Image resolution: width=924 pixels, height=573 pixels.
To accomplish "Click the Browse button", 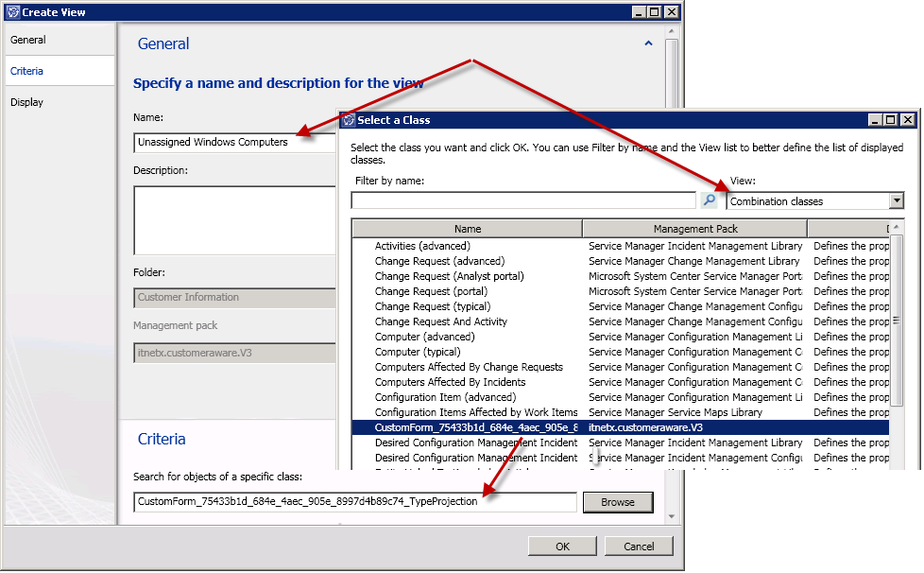I will coord(617,502).
